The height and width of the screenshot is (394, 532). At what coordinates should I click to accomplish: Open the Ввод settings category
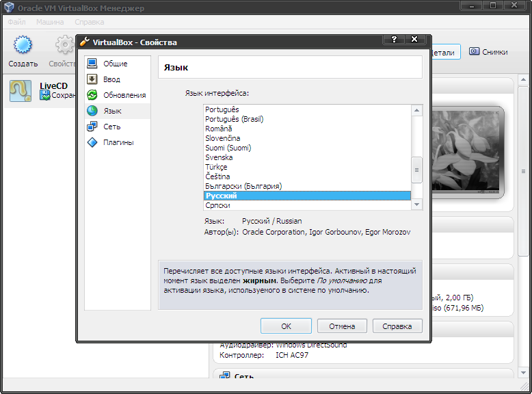tap(118, 79)
